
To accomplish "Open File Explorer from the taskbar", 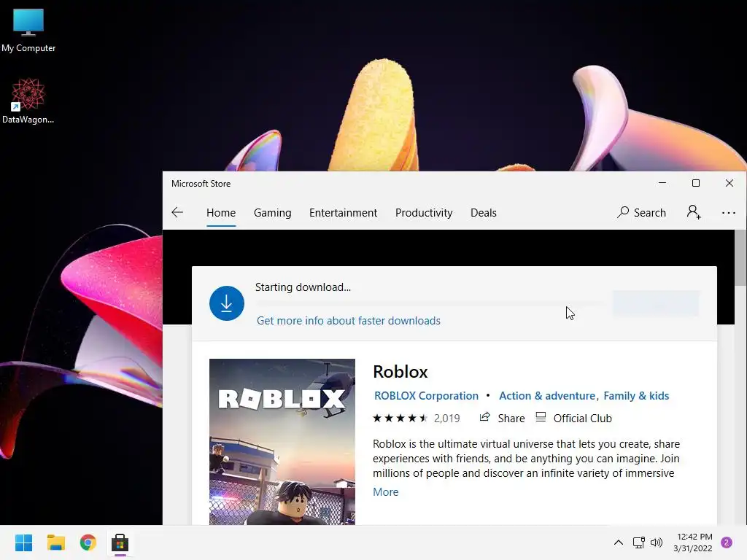I will [55, 542].
